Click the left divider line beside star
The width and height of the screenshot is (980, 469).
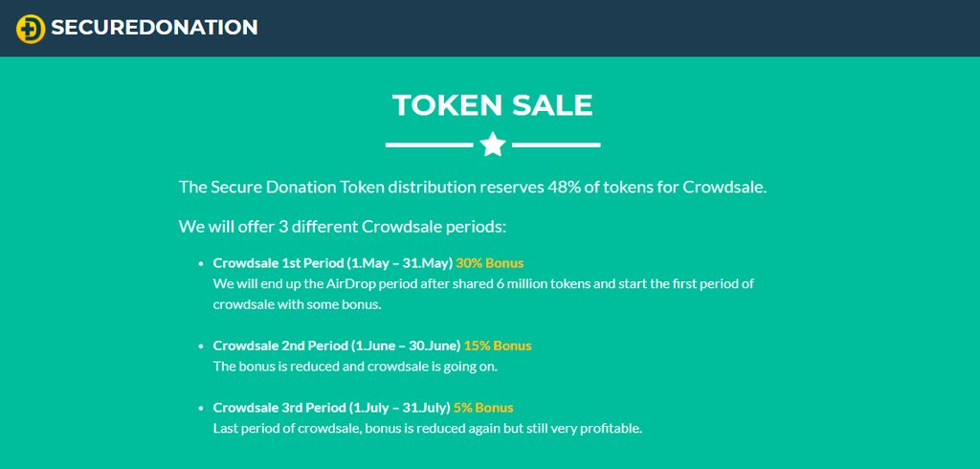pos(430,145)
